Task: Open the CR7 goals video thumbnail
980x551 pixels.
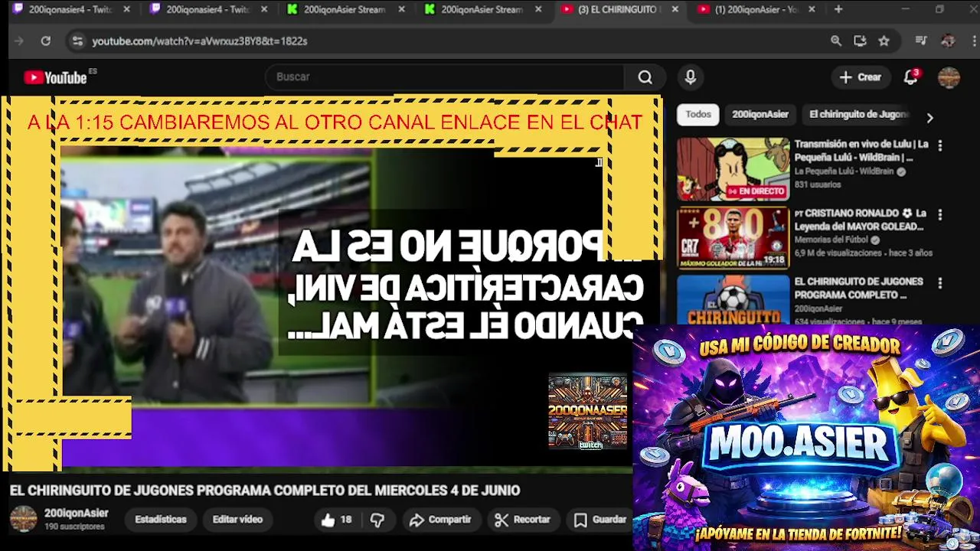Action: click(x=733, y=238)
